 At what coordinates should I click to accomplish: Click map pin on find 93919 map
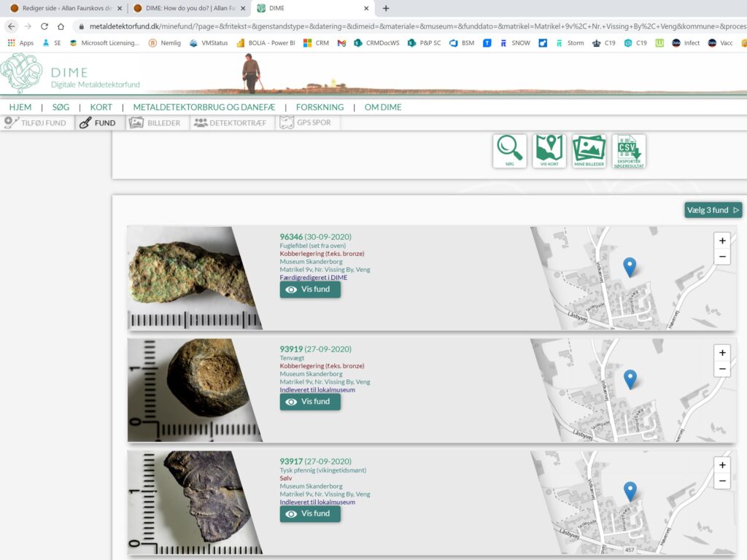click(630, 379)
